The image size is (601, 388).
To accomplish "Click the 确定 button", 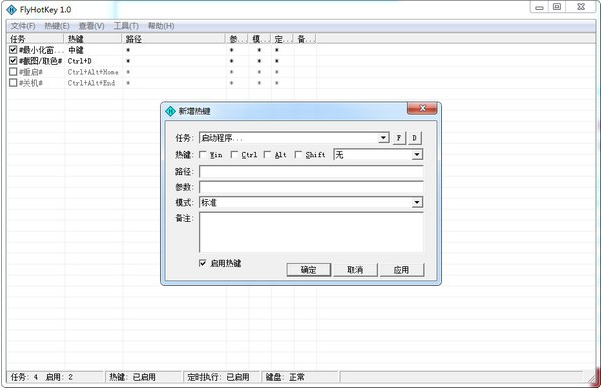I will 309,270.
